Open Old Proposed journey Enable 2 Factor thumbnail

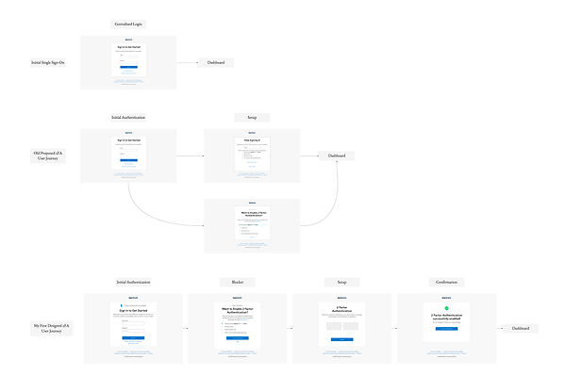(x=252, y=226)
